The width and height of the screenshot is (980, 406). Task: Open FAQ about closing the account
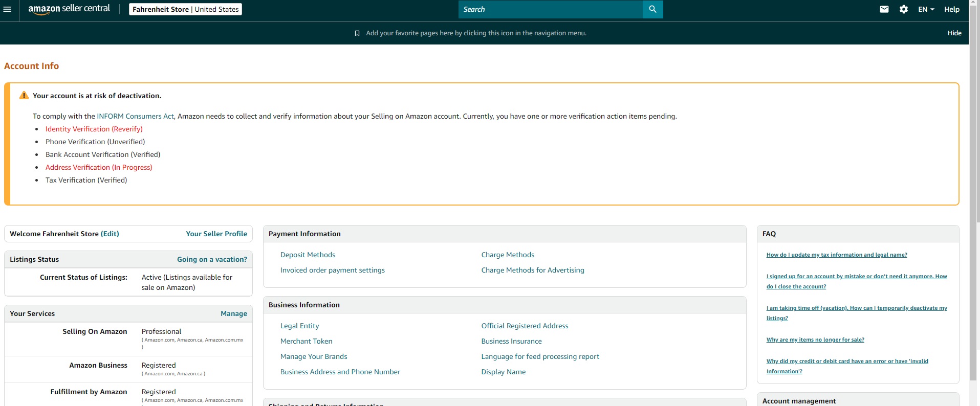pyautogui.click(x=857, y=281)
